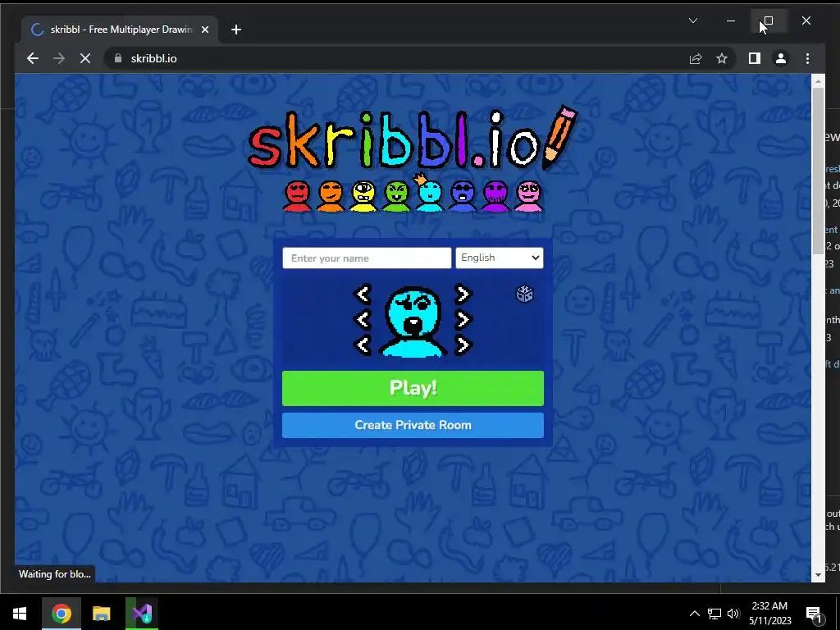Click the blue avatar in logo row

tap(463, 195)
